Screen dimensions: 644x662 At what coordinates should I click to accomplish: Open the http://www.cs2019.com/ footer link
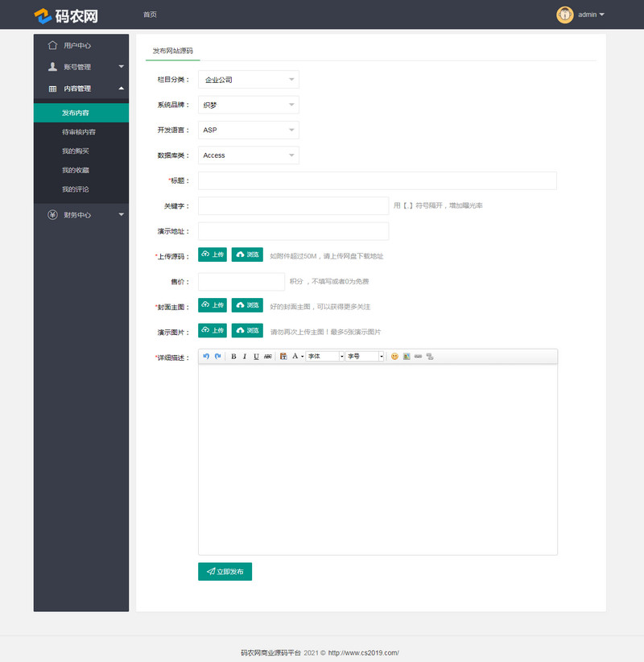[x=363, y=652]
